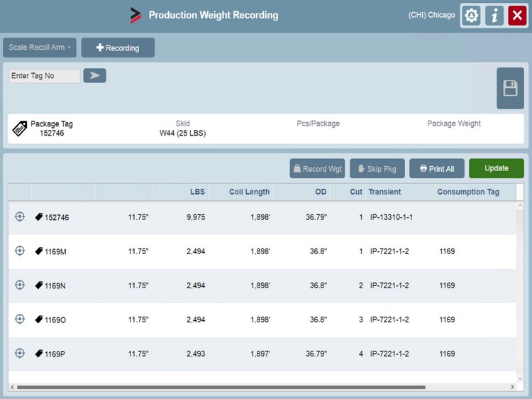
Task: Focus the Enter Tag No field
Action: tap(45, 76)
